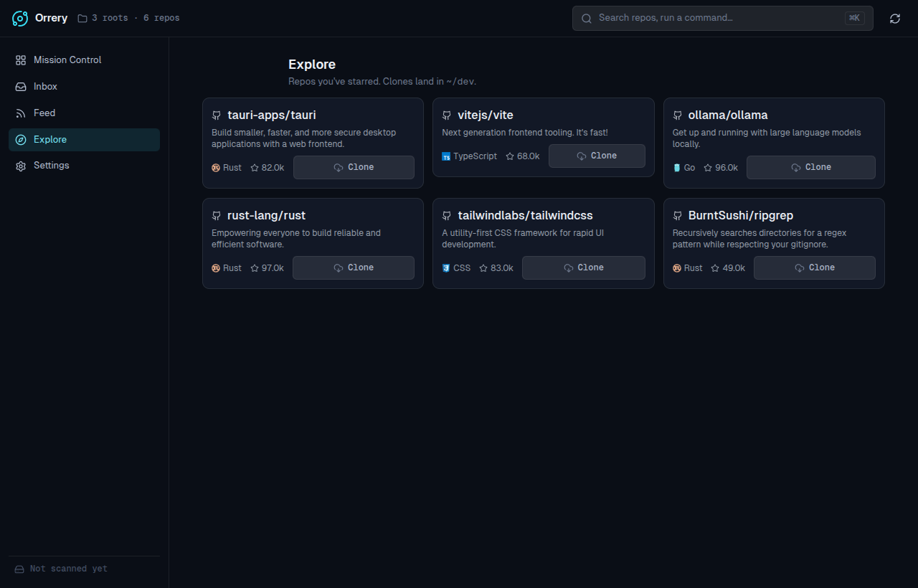Click 'Next generation frontend tooling' description
Viewport: 918px width, 588px height.
coord(525,133)
